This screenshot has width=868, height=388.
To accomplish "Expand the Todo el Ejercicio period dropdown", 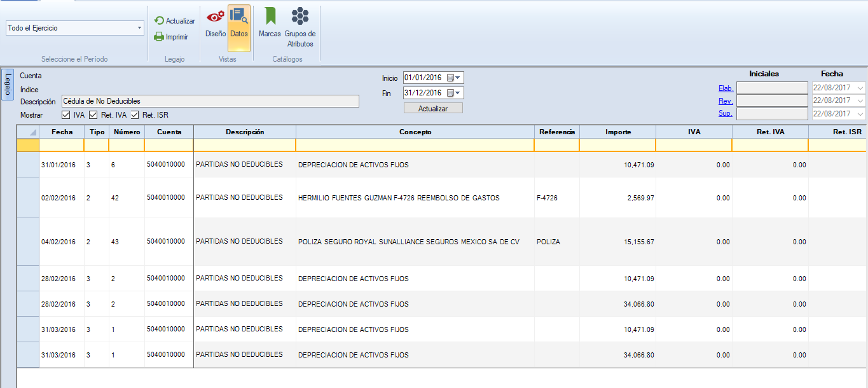I will [139, 28].
